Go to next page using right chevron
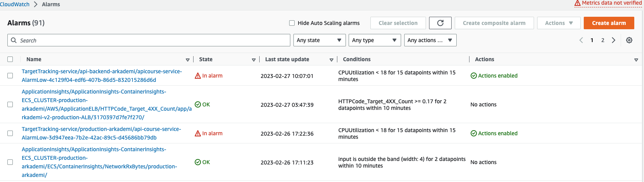 (x=613, y=40)
